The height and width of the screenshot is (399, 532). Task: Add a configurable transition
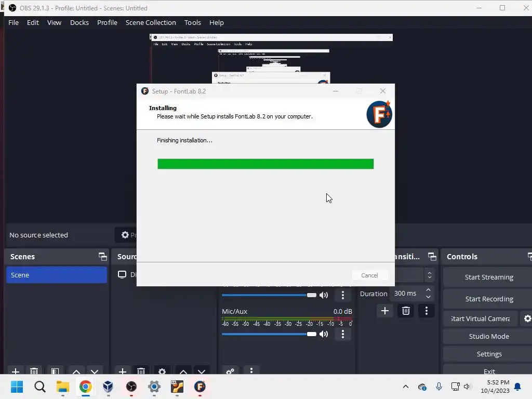[x=385, y=311]
